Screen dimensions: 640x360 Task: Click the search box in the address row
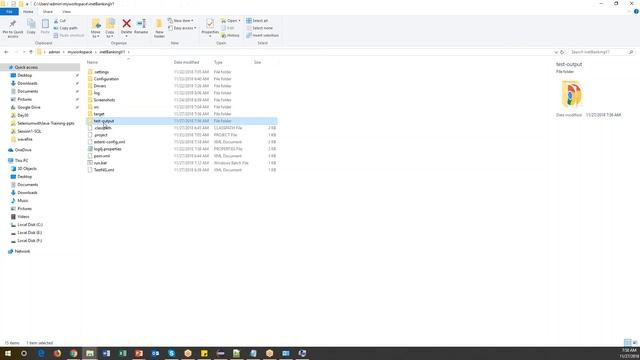[x=602, y=52]
